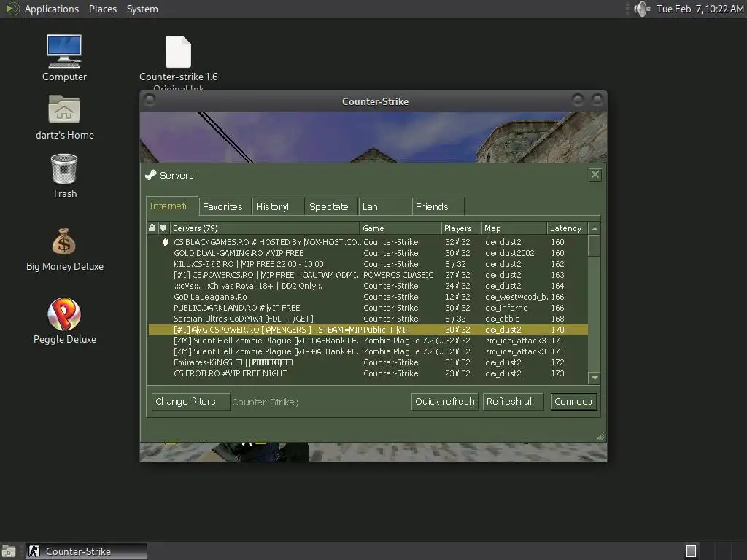Image resolution: width=747 pixels, height=560 pixels.
Task: Click the Applications menu logo icon
Action: tap(12, 9)
